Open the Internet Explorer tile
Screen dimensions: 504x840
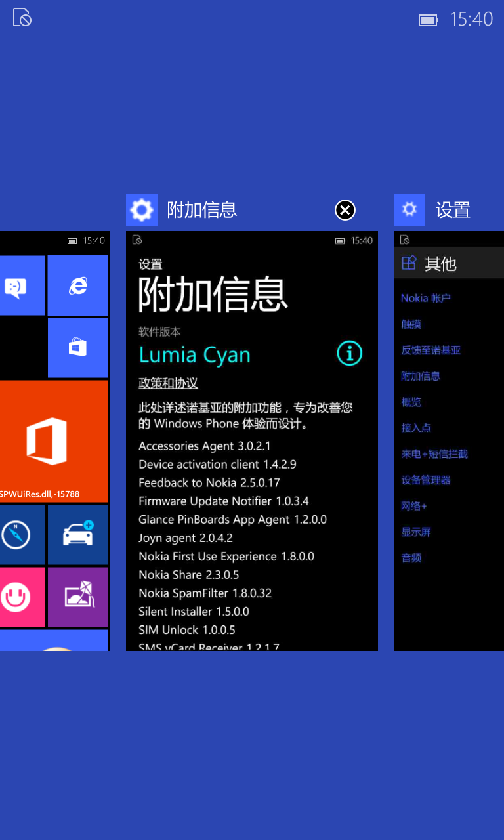[77, 285]
